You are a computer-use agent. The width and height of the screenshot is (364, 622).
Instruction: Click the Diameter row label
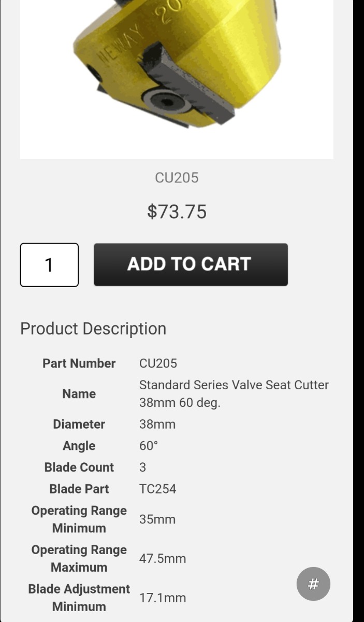point(79,424)
